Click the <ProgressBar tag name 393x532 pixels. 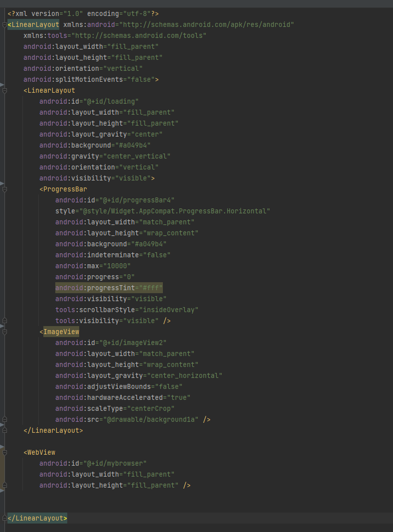[65, 189]
